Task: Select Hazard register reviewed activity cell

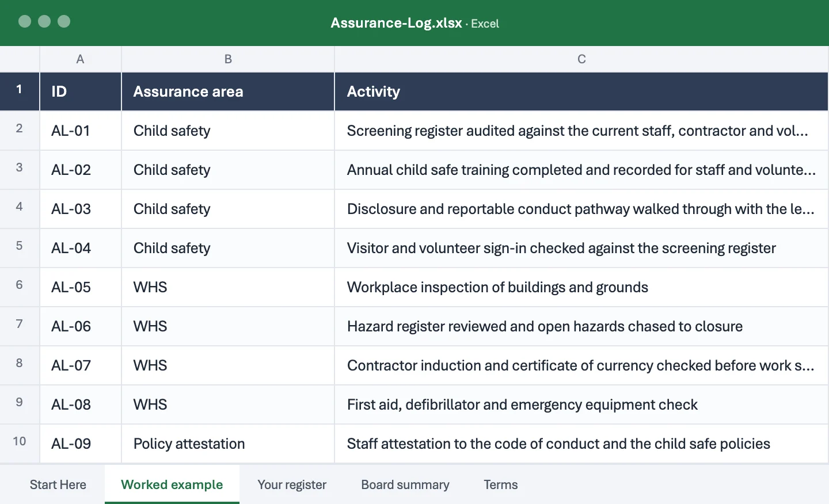Action: (581, 326)
